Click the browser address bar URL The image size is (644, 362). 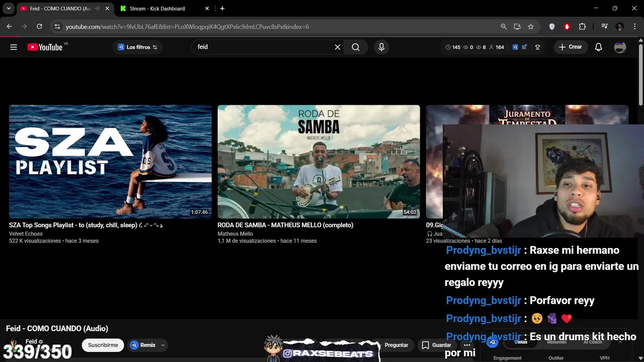[187, 27]
